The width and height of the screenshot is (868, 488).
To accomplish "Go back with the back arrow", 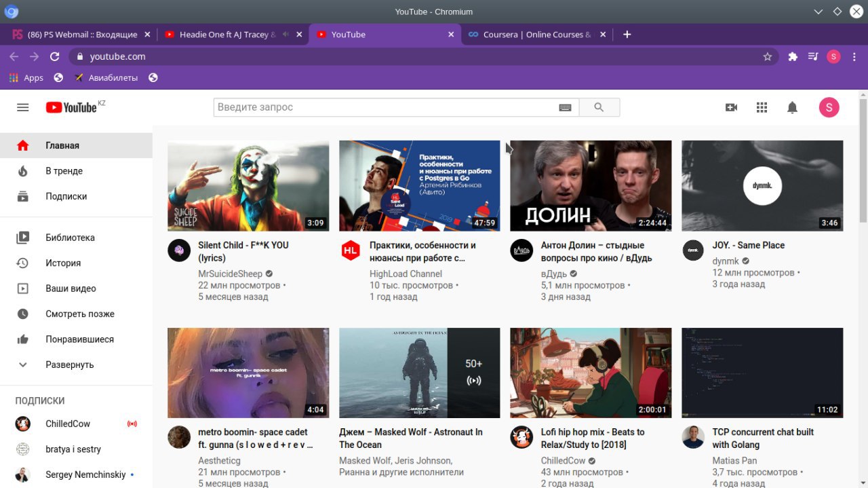I will coord(14,57).
